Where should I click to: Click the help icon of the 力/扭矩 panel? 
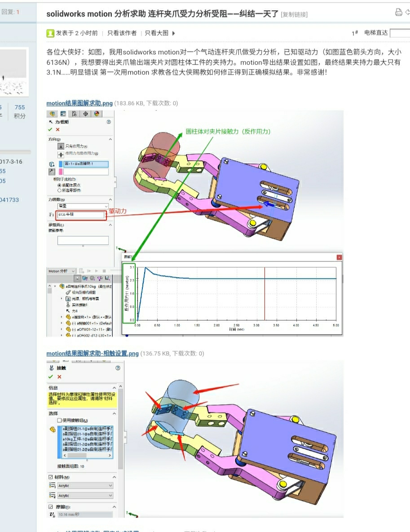[109, 122]
